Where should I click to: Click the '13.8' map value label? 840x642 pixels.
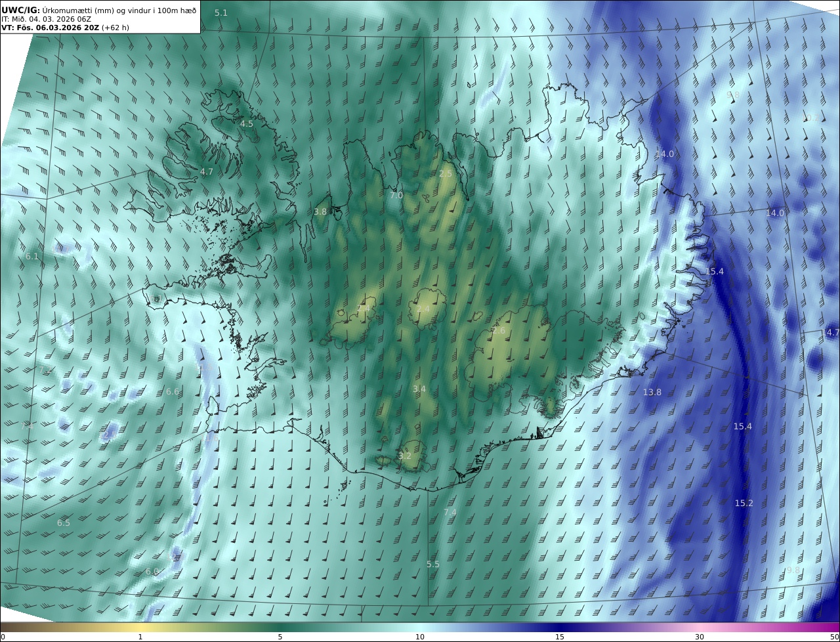coord(652,393)
